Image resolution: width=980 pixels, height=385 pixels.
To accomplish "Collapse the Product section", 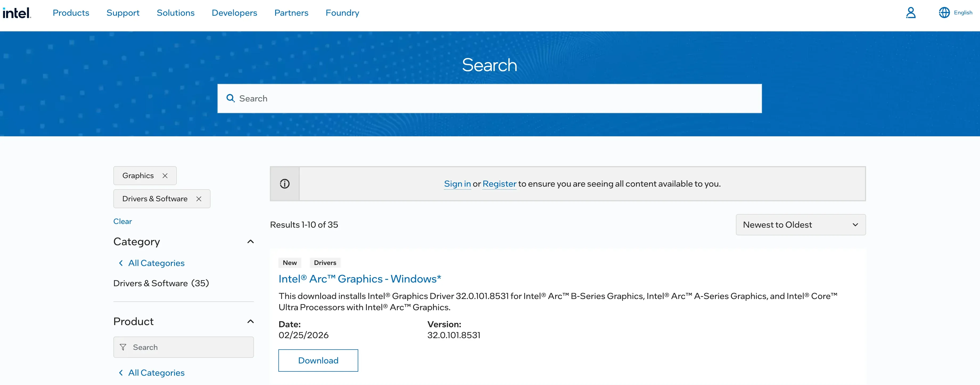I will click(x=250, y=321).
